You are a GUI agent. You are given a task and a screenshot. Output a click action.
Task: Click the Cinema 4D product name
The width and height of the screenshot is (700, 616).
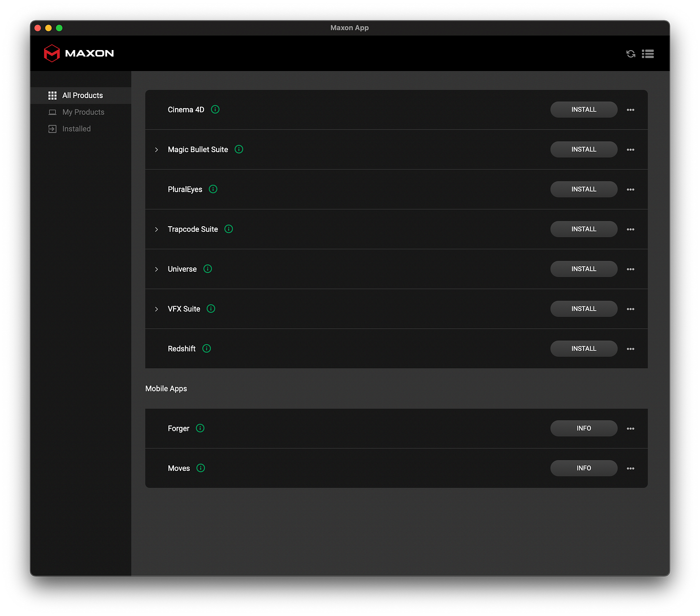click(186, 110)
